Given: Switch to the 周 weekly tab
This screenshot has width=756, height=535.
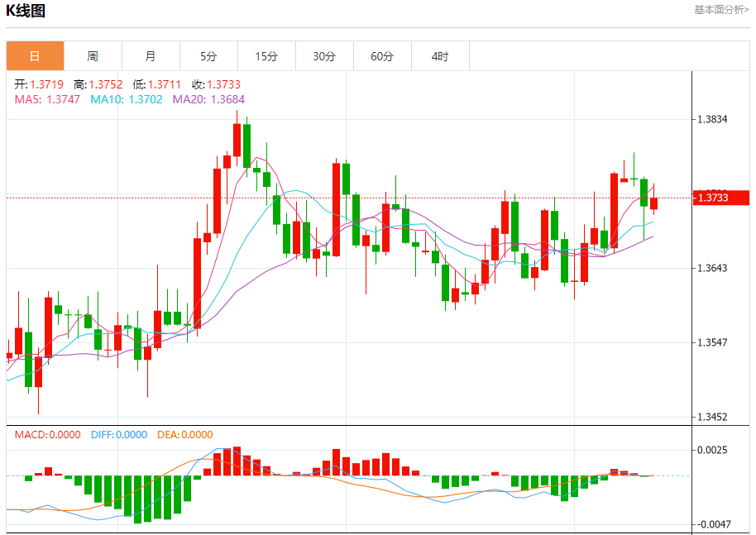Looking at the screenshot, I should (x=93, y=56).
